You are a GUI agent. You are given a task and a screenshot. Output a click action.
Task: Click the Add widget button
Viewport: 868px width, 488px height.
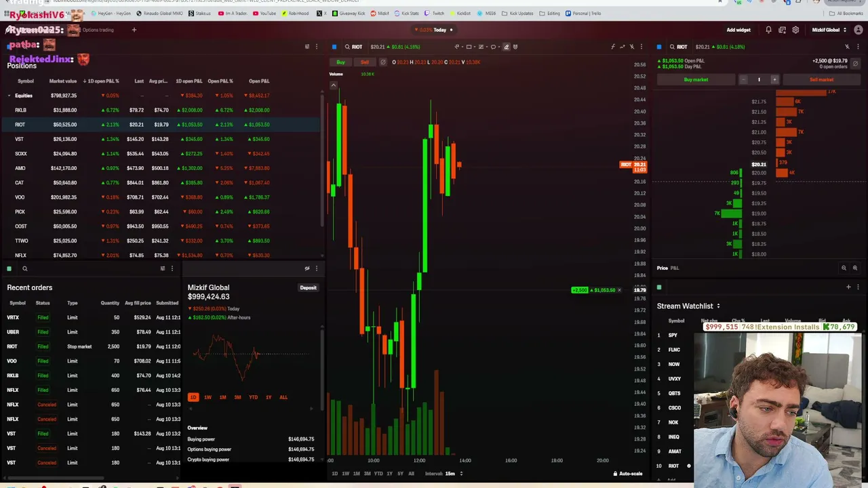pyautogui.click(x=738, y=30)
